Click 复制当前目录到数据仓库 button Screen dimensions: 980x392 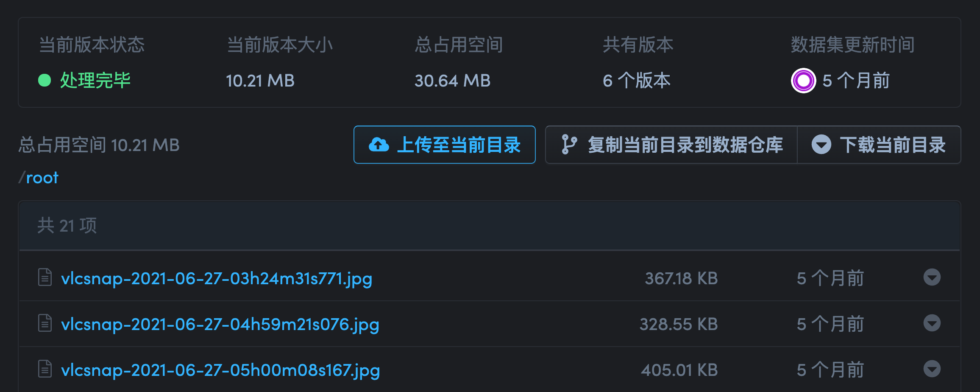tap(671, 145)
